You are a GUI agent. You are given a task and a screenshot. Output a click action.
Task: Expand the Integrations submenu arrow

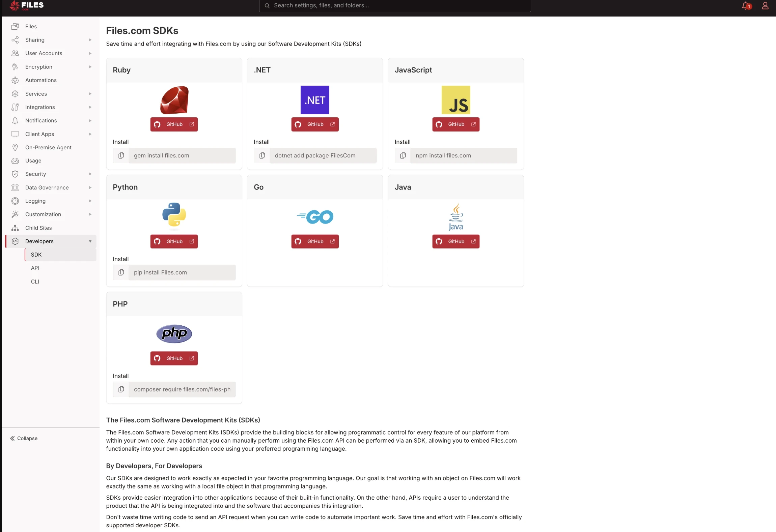90,107
